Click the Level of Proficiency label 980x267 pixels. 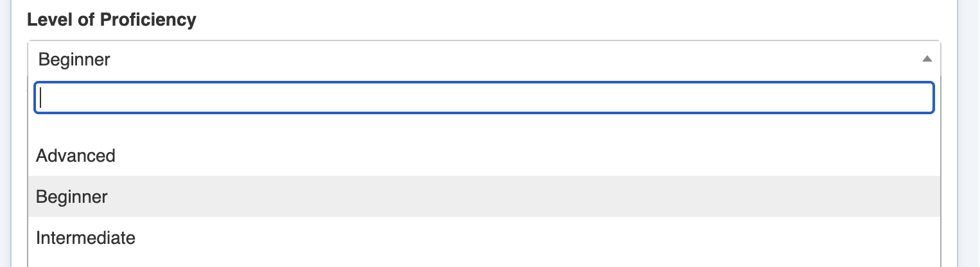[x=111, y=20]
